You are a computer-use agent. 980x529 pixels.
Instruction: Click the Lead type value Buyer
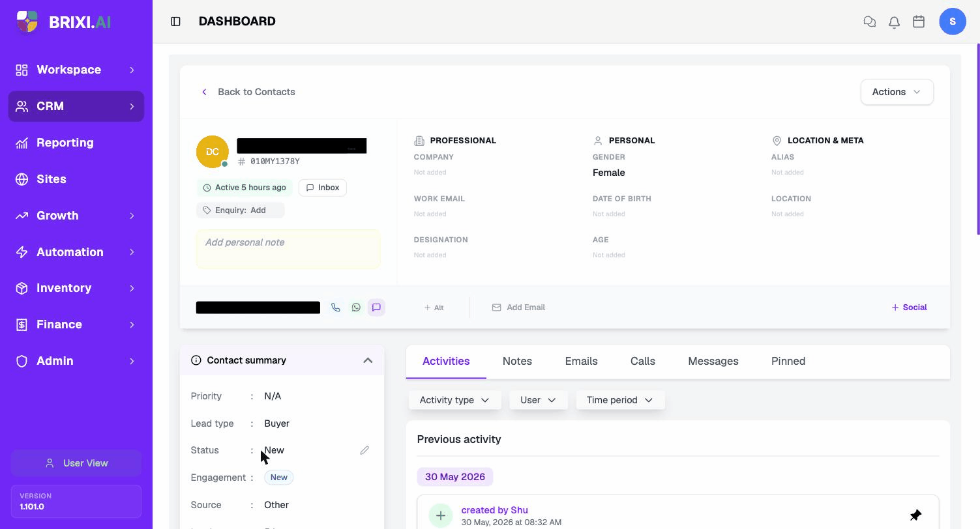coord(276,423)
